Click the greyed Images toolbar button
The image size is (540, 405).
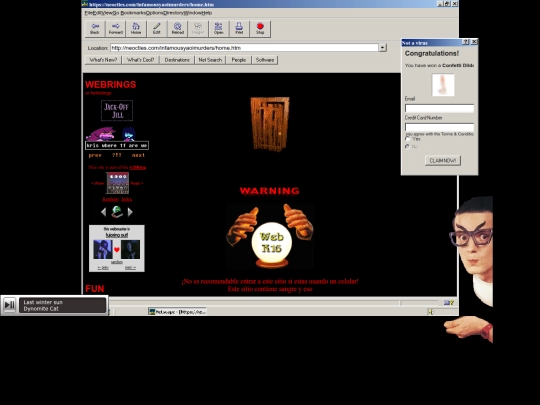pos(198,28)
